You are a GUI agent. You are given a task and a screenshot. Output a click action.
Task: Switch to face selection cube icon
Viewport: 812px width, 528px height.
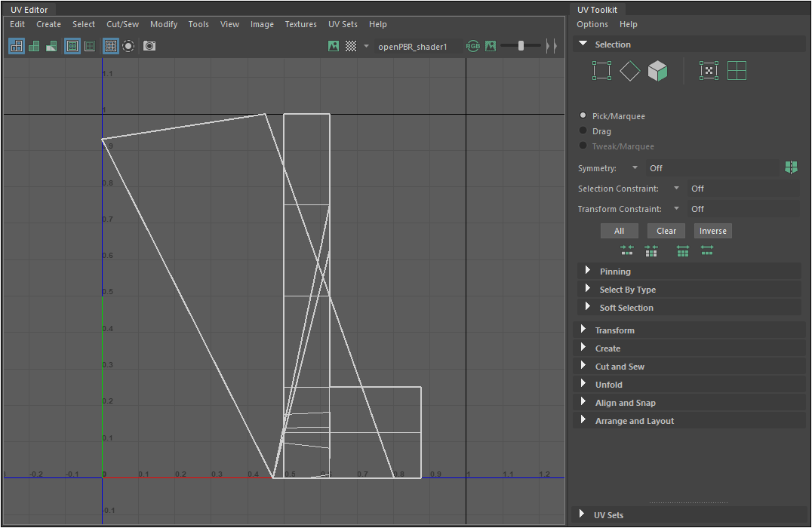tap(657, 71)
